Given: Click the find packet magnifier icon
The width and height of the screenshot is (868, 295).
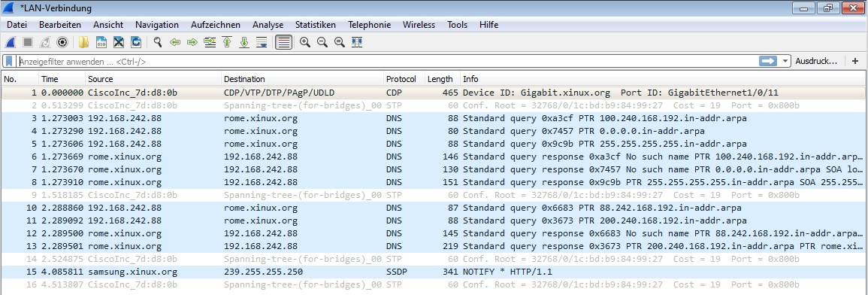Looking at the screenshot, I should point(158,42).
